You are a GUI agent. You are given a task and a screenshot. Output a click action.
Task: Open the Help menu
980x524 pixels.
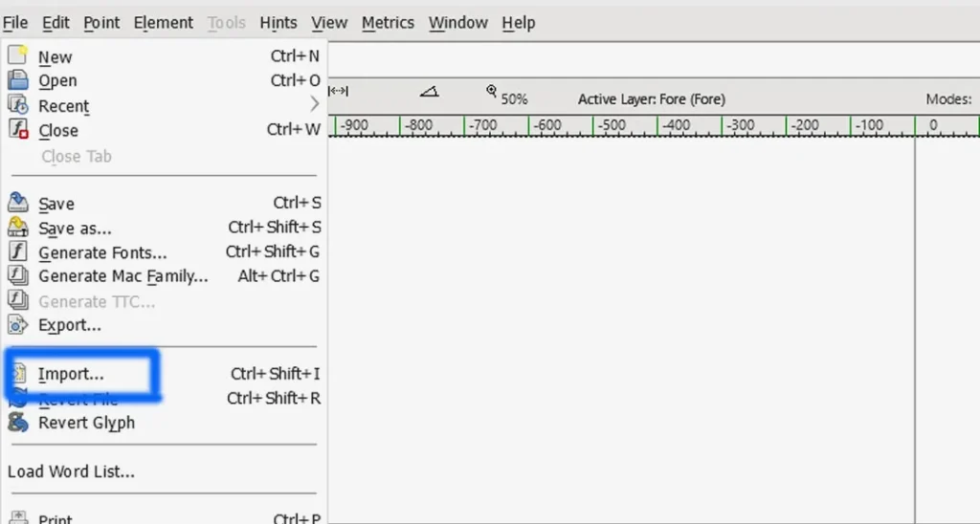click(x=518, y=23)
